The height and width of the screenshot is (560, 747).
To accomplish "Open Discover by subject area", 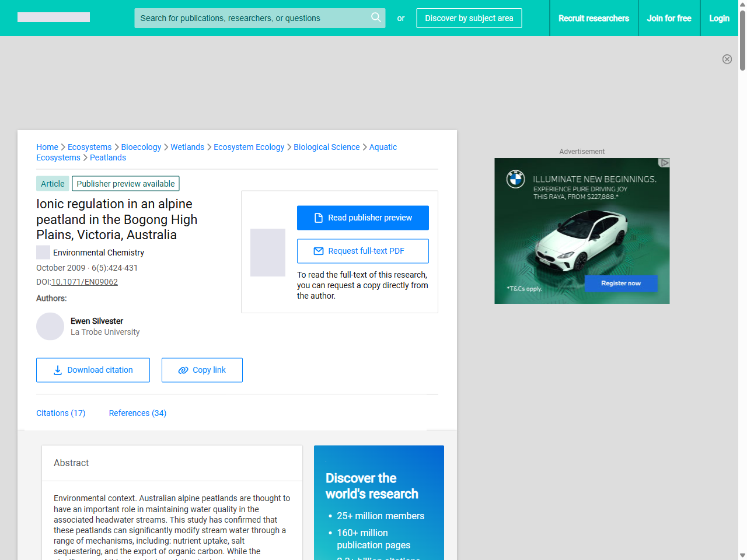I will coord(469,18).
